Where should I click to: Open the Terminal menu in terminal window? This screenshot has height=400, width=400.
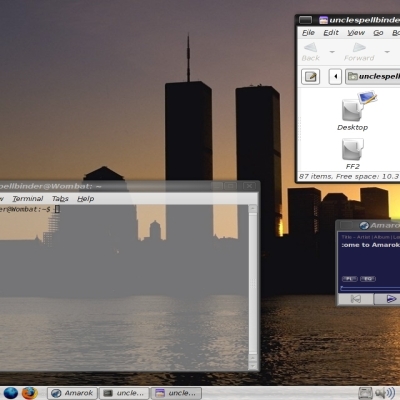tap(28, 199)
